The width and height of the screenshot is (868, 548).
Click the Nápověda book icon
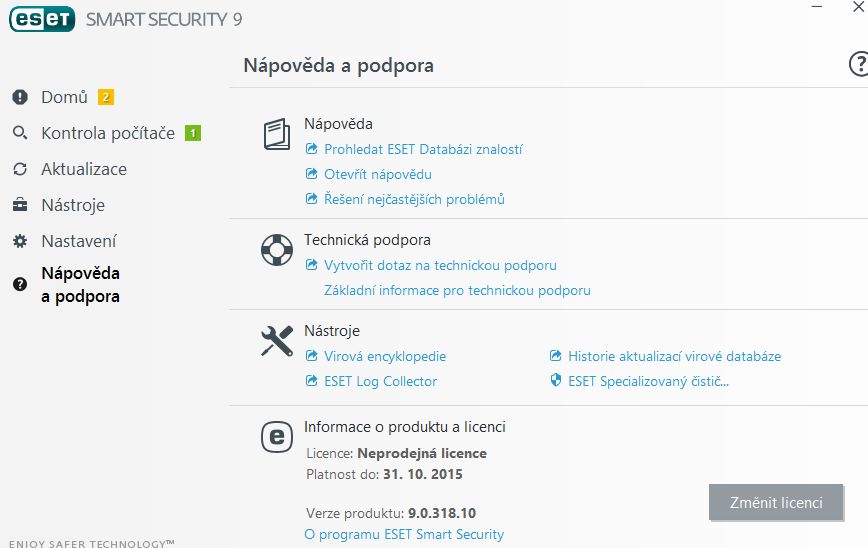click(277, 135)
